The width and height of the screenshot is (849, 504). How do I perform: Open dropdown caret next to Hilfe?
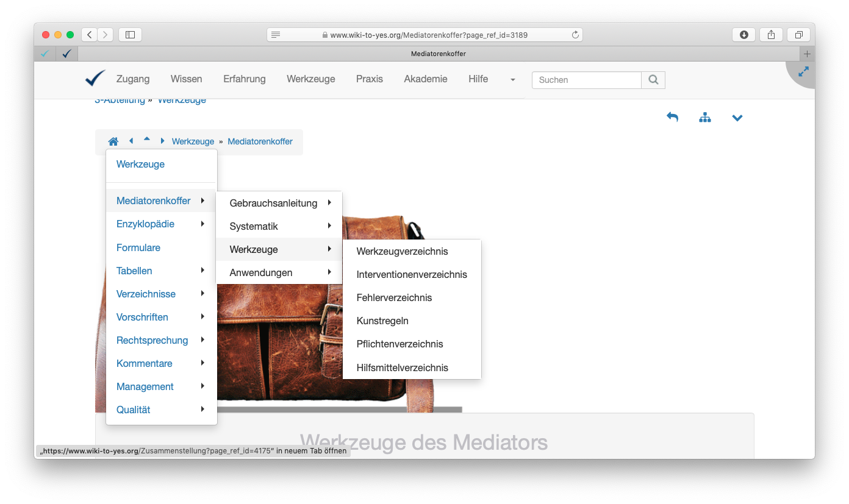coord(512,80)
